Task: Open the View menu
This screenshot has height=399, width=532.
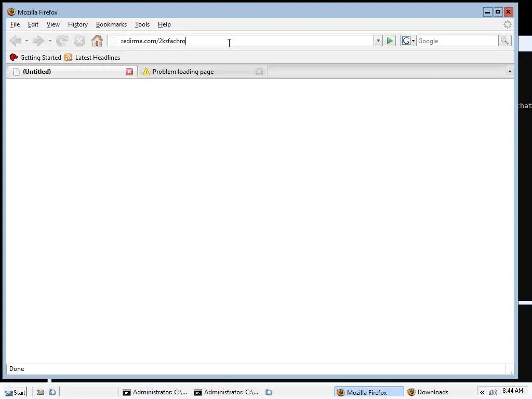Action: click(53, 24)
